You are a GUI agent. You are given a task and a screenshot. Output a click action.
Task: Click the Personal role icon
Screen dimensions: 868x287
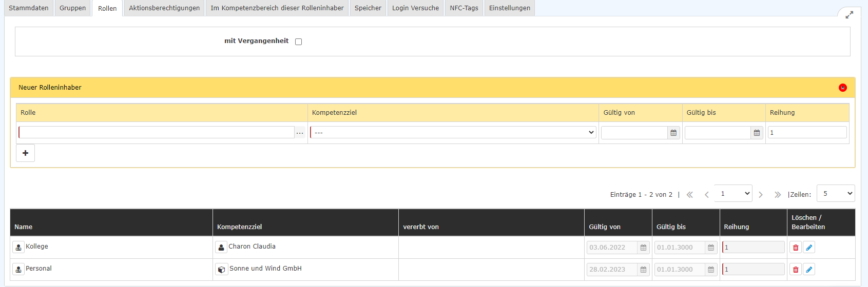18,269
